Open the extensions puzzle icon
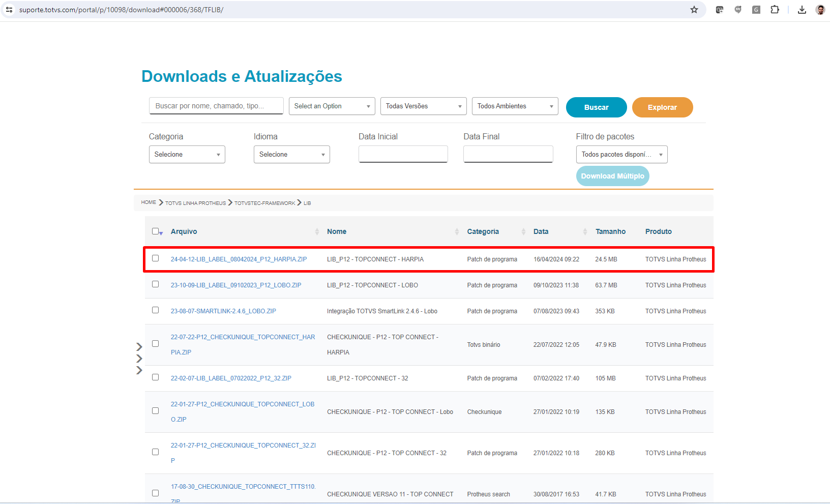This screenshot has width=830, height=504. pyautogui.click(x=775, y=10)
